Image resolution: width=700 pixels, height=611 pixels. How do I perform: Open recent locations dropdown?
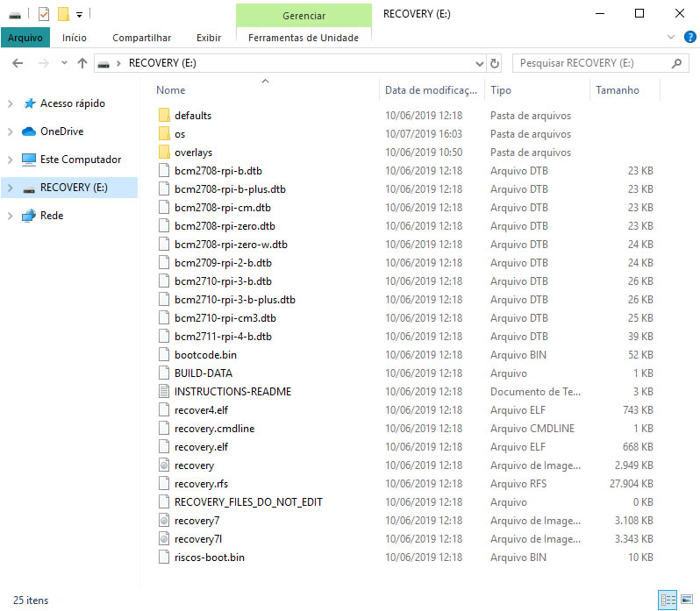click(64, 63)
